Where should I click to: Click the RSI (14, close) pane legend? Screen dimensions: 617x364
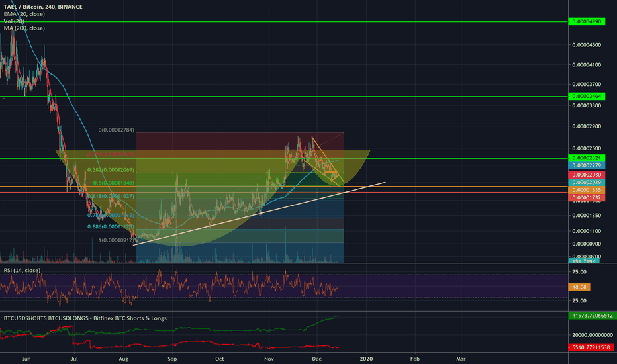[22, 270]
